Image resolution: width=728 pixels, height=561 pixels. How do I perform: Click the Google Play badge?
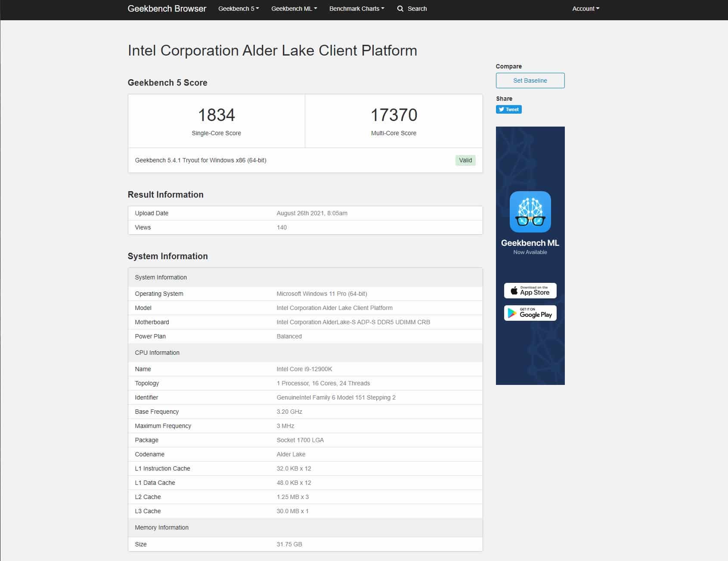[x=530, y=313]
